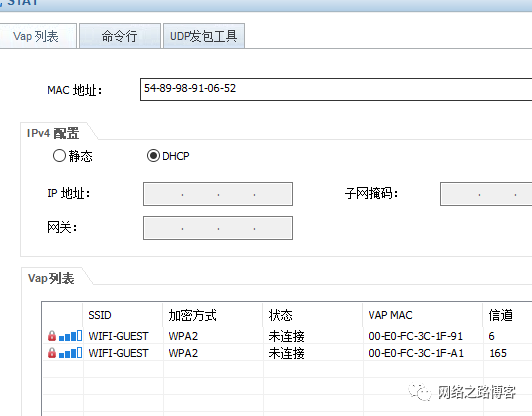Viewport: 532px width, 416px height.
Task: Click the channel value 6 cell
Action: [491, 336]
